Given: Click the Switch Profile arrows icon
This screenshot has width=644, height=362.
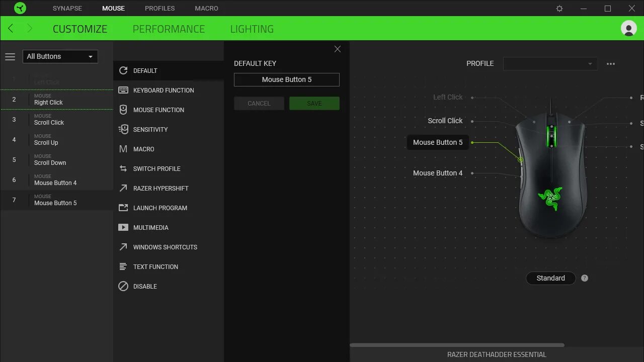Looking at the screenshot, I should (123, 168).
